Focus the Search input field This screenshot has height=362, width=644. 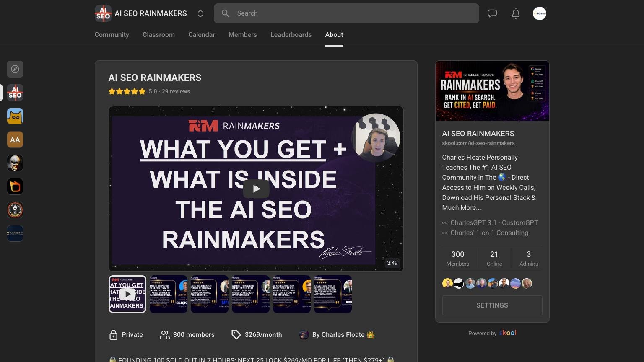346,13
